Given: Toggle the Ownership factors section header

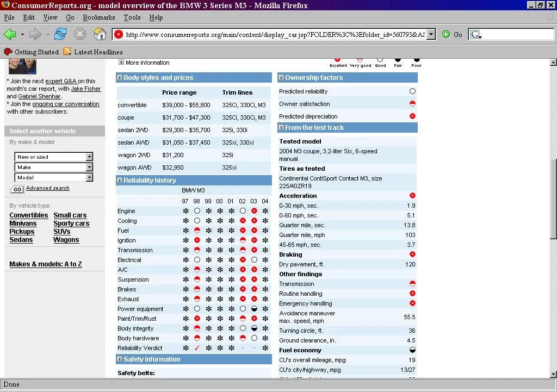Looking at the screenshot, I should point(281,78).
